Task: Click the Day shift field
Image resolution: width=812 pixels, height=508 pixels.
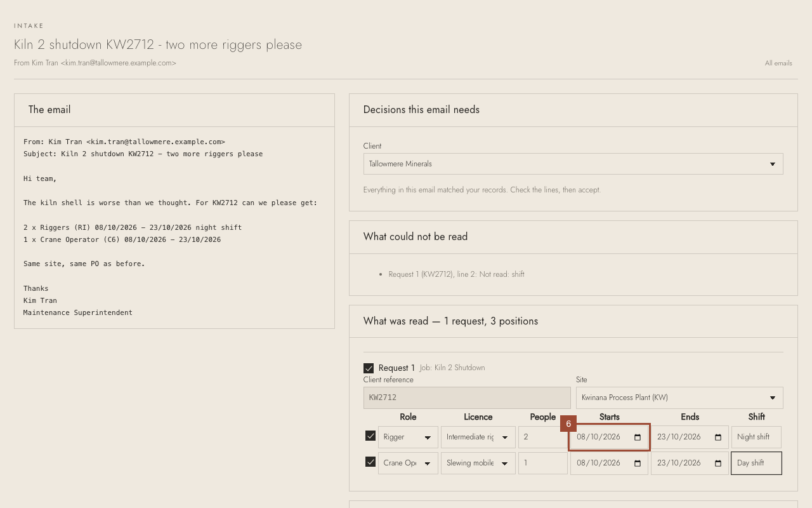Action: point(756,463)
